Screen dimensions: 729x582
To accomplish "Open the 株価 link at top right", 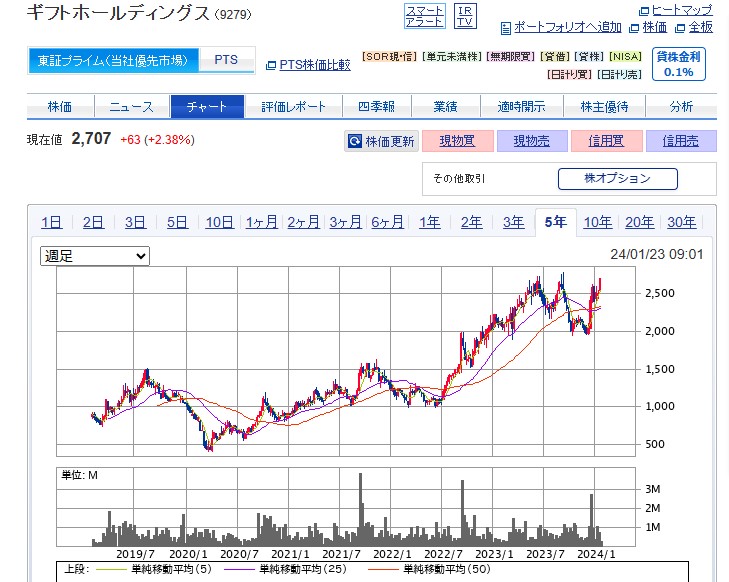I will 654,27.
